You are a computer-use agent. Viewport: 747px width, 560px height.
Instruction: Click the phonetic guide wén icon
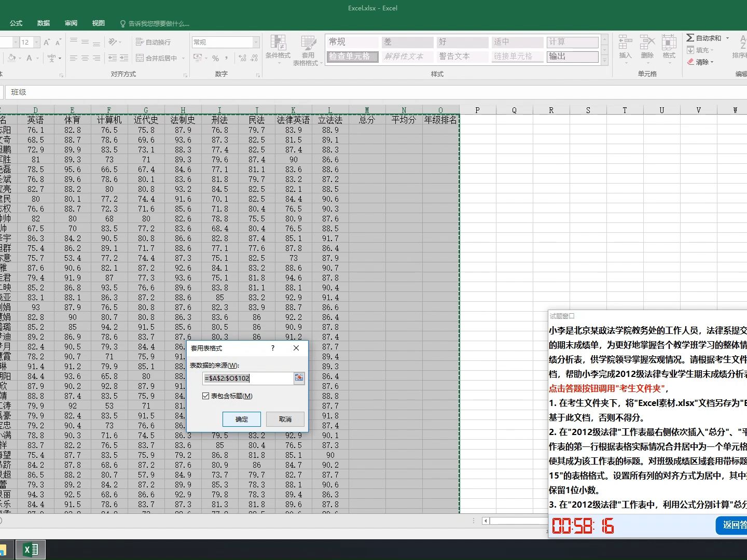pos(52,58)
